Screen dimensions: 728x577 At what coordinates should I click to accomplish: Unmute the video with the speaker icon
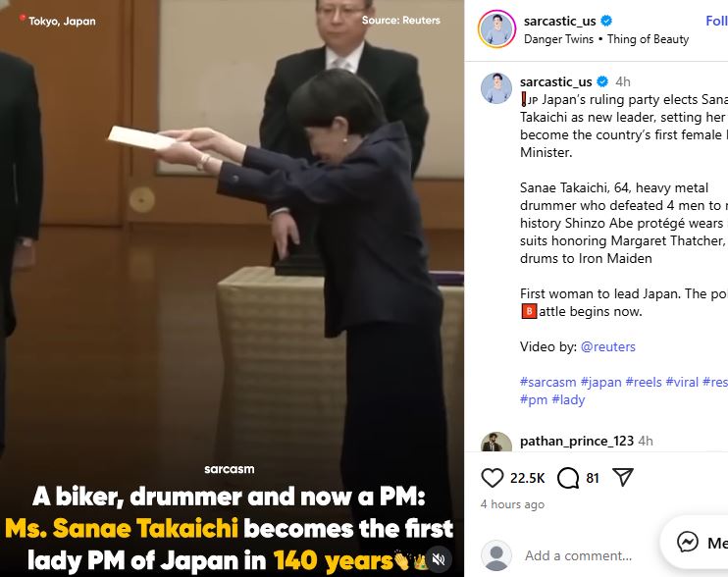(x=439, y=559)
